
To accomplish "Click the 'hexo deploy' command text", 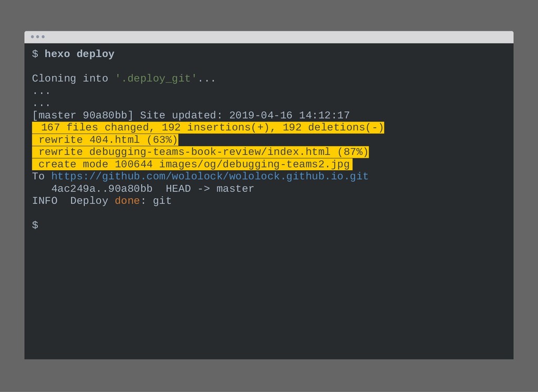I will 79,54.
